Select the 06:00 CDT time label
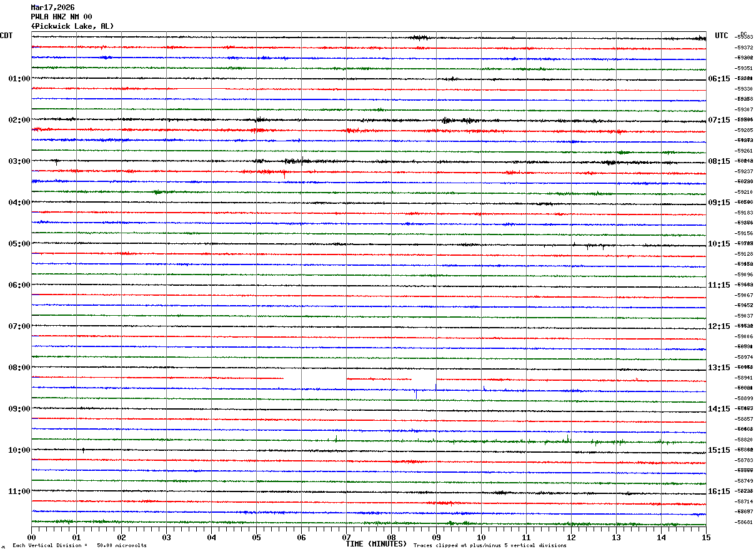The image size is (756, 554). (19, 285)
